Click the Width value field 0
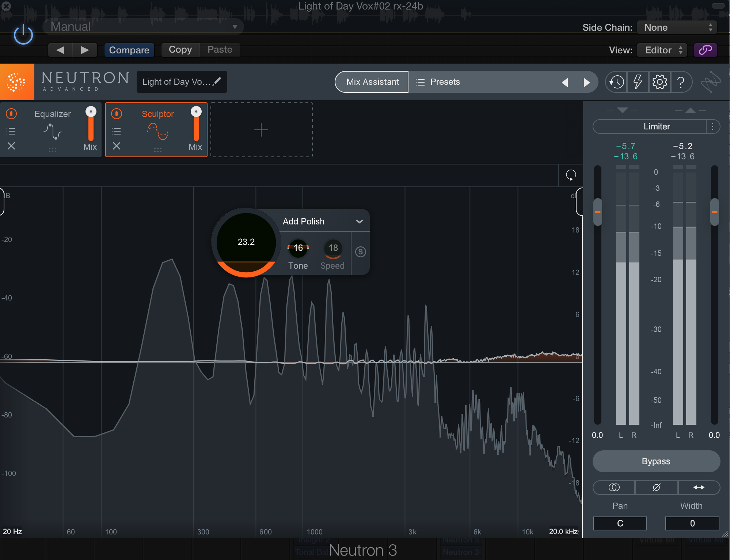 click(692, 523)
